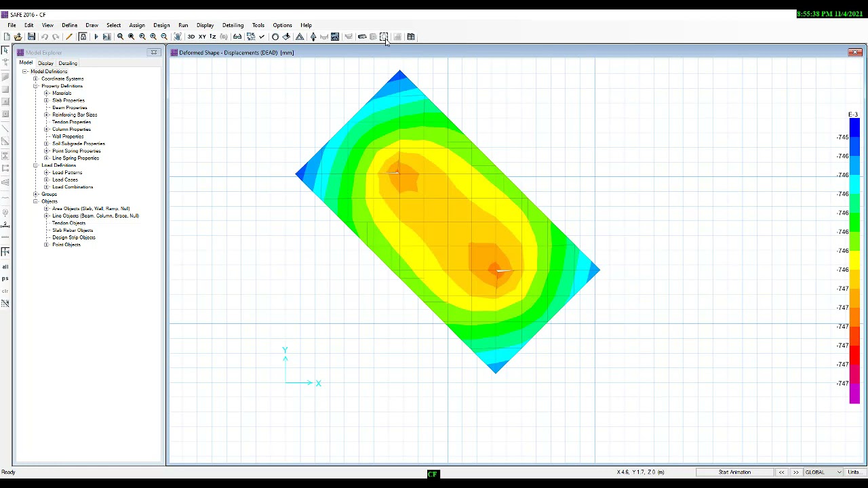The height and width of the screenshot is (488, 868).
Task: Click the Pan hand icon
Action: click(x=178, y=37)
